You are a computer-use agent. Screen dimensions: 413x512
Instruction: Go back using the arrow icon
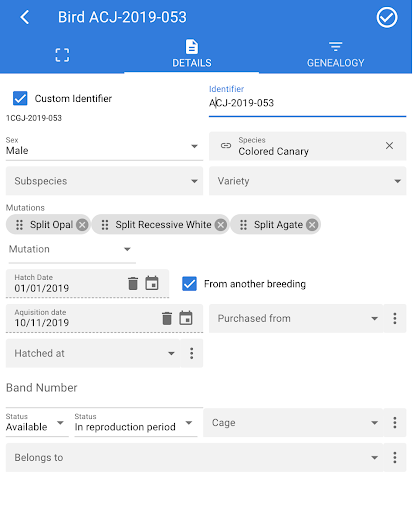click(x=25, y=17)
